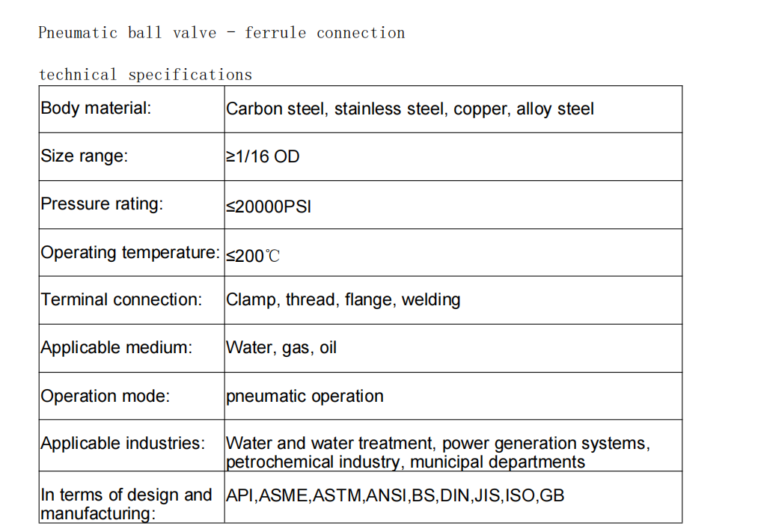This screenshot has width=758, height=532.
Task: Click the 'Clamp, thread, flange, welding' cell
Action: pyautogui.click(x=343, y=301)
